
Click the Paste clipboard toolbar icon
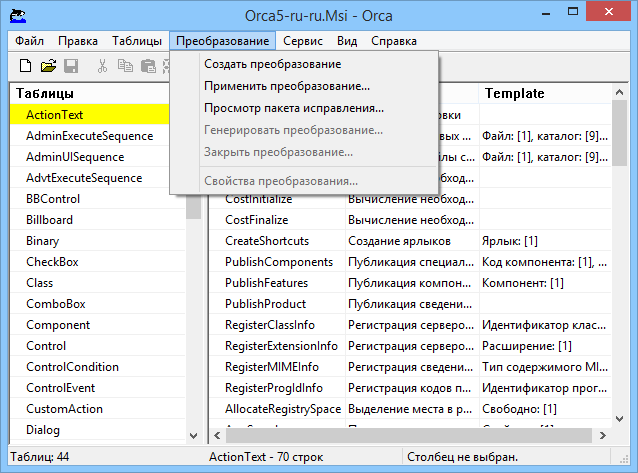(x=148, y=66)
